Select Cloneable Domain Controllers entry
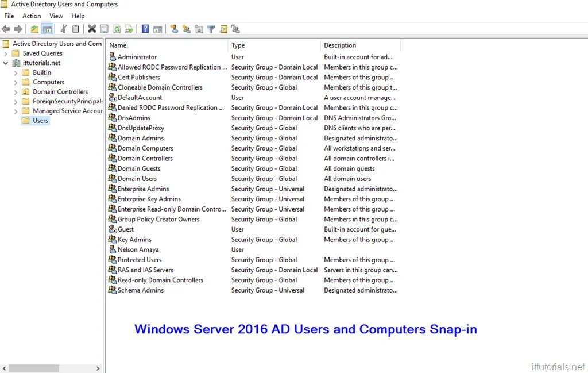The height and width of the screenshot is (373, 588). [x=160, y=87]
